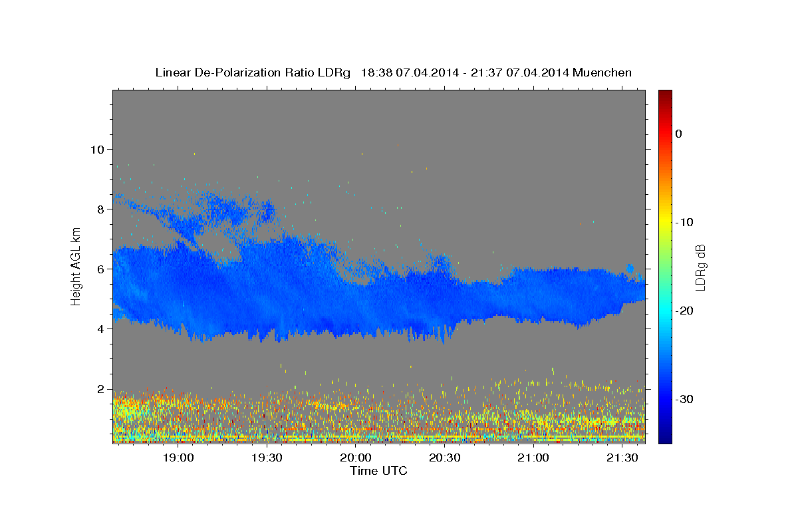This screenshot has height=532, width=798.
Task: Click the 'Time UTC' axis label
Action: (x=378, y=471)
